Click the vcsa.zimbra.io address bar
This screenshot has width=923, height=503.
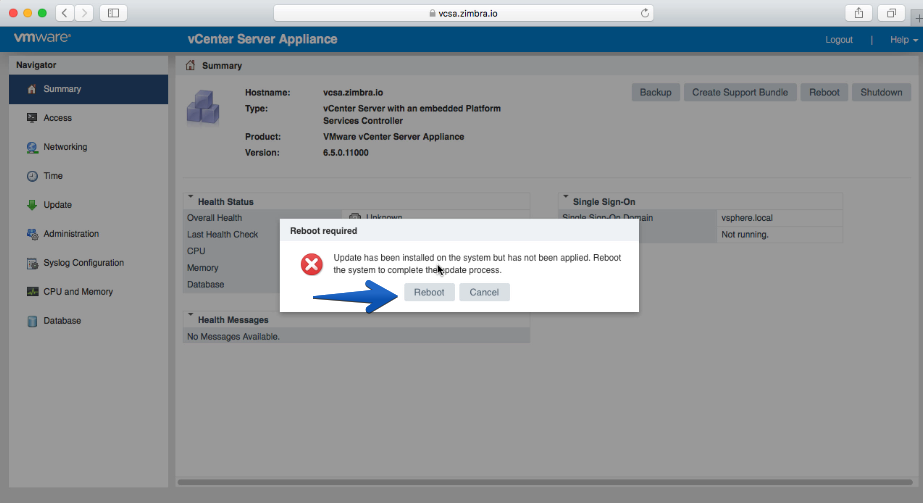click(x=463, y=13)
